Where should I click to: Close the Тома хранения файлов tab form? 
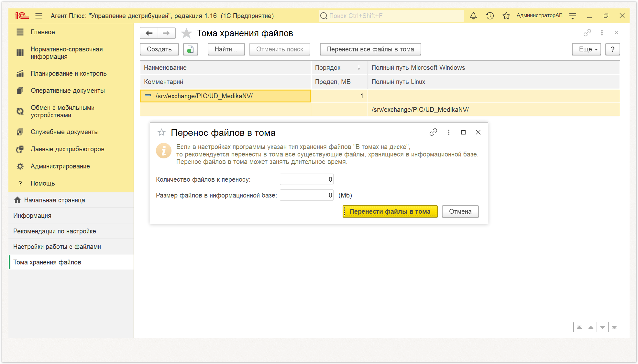(616, 33)
